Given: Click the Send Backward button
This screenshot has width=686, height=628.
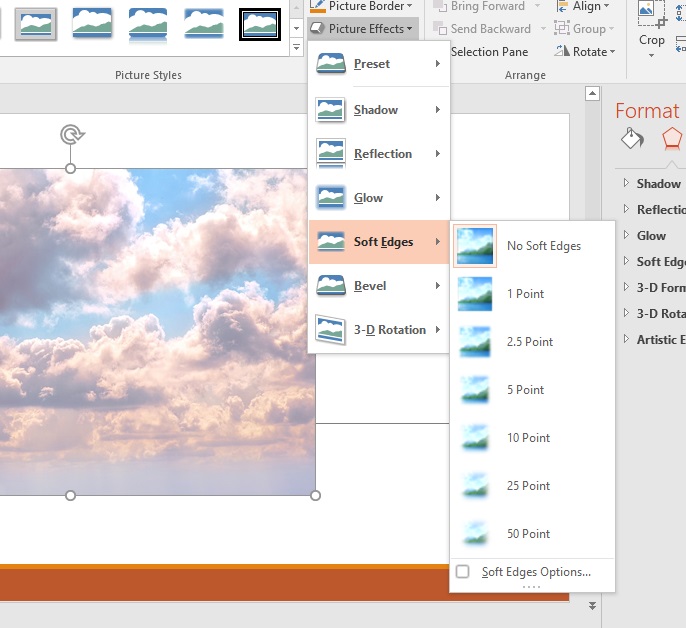Looking at the screenshot, I should 482,29.
